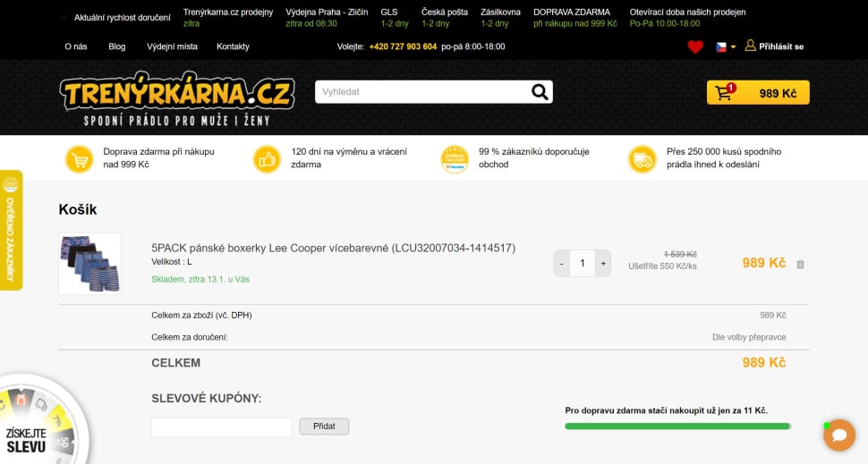Image resolution: width=868 pixels, height=464 pixels.
Task: Increase quantity with the plus button
Action: click(x=603, y=263)
